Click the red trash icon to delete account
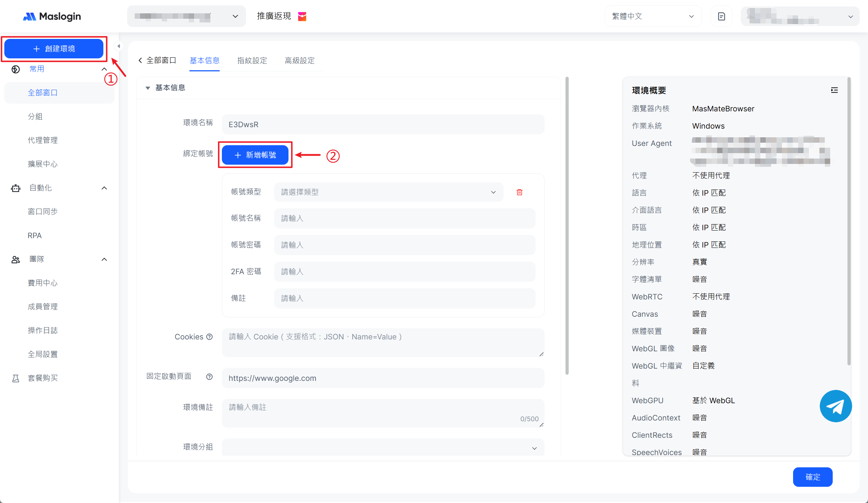This screenshot has width=868, height=503. (x=519, y=192)
